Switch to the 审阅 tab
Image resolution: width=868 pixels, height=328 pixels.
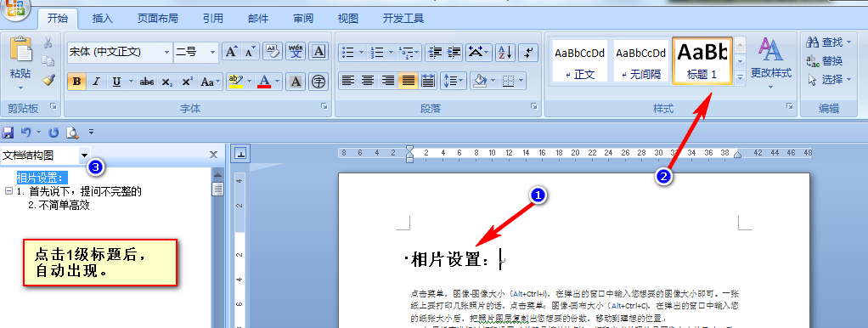304,19
